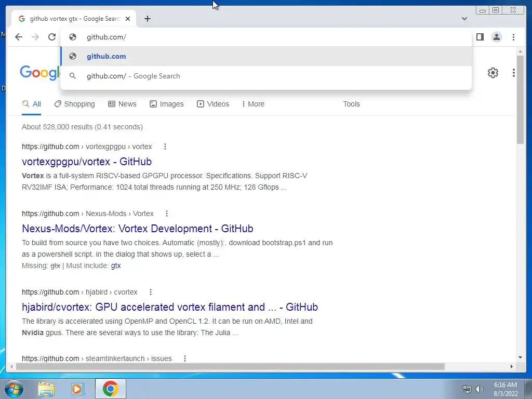Open a new tab with plus button

click(147, 19)
